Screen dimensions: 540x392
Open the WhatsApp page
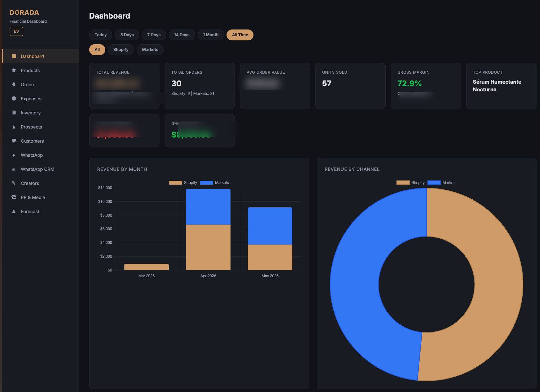40,155
